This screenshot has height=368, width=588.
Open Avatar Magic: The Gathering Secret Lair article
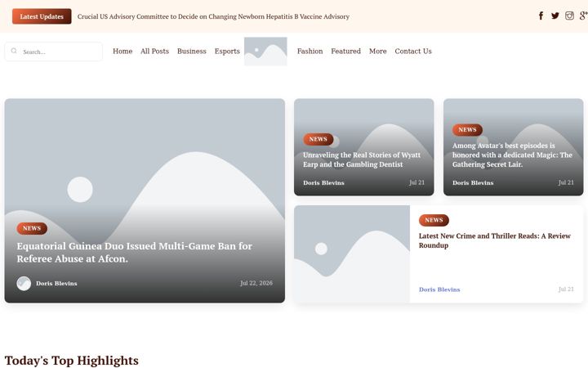512,155
